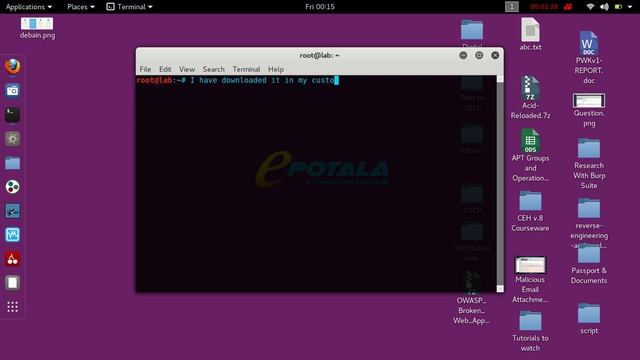Viewport: 640px width, 360px height.
Task: Open Files folder icon in dock
Action: [13, 163]
